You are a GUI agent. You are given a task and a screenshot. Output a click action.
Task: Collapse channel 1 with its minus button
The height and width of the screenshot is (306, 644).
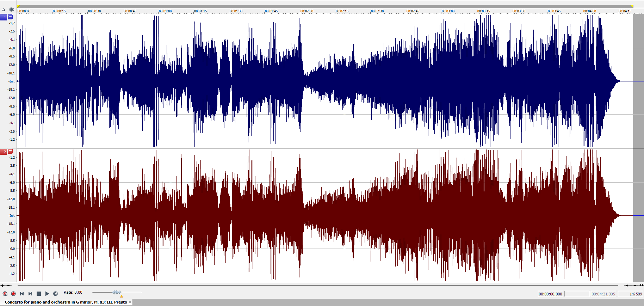pos(10,17)
